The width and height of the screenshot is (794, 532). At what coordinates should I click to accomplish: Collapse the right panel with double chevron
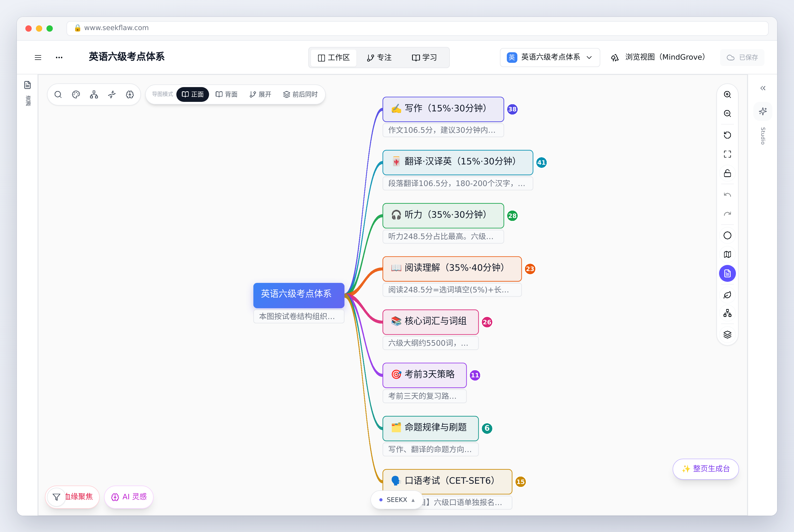(763, 88)
